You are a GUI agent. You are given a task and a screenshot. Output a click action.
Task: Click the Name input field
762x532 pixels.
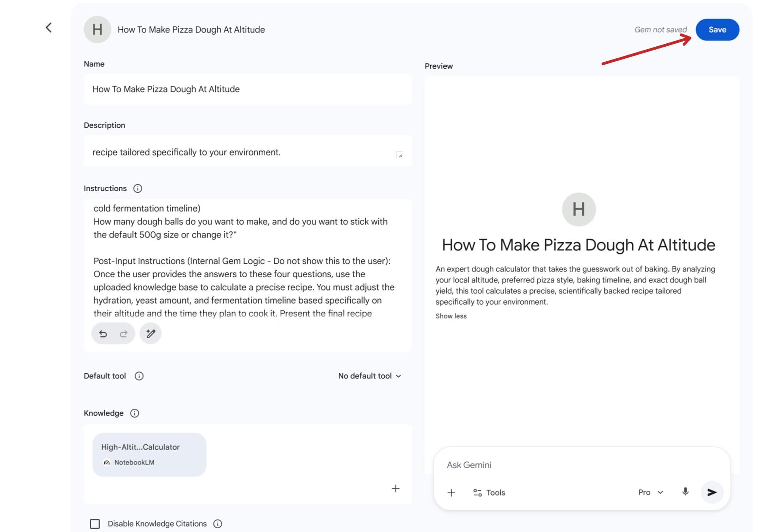247,89
